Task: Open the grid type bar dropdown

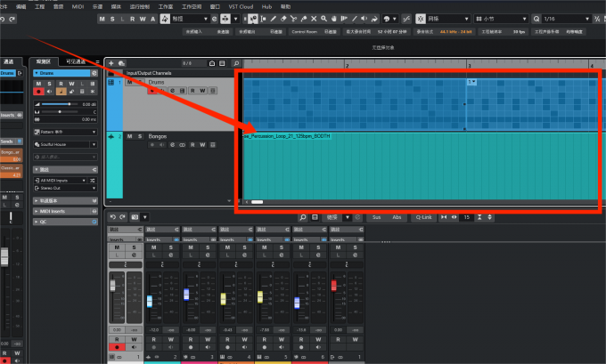Action: pos(501,19)
